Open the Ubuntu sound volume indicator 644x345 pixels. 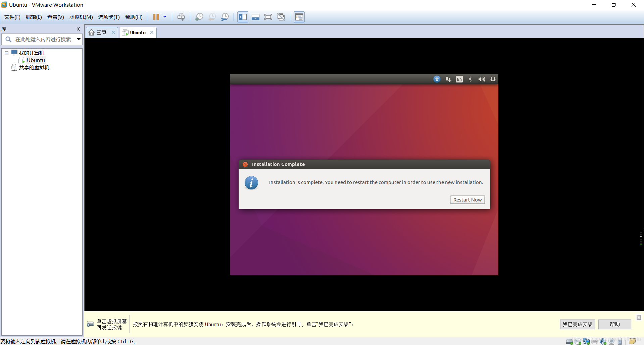click(482, 79)
